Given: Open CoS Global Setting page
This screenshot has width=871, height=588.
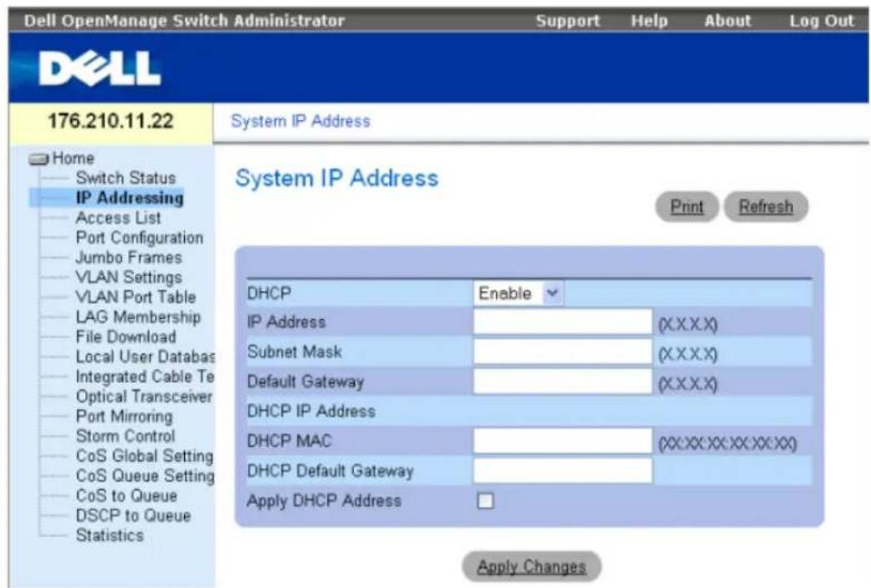Looking at the screenshot, I should [144, 456].
